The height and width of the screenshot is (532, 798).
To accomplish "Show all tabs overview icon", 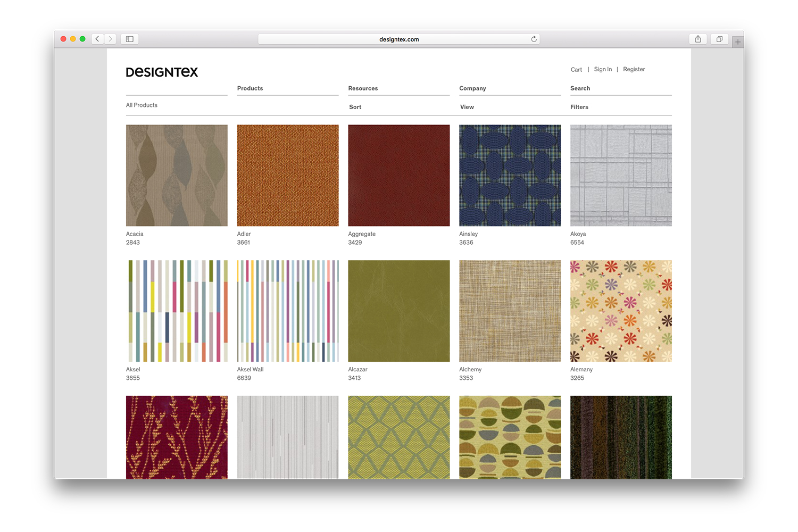I will (719, 39).
